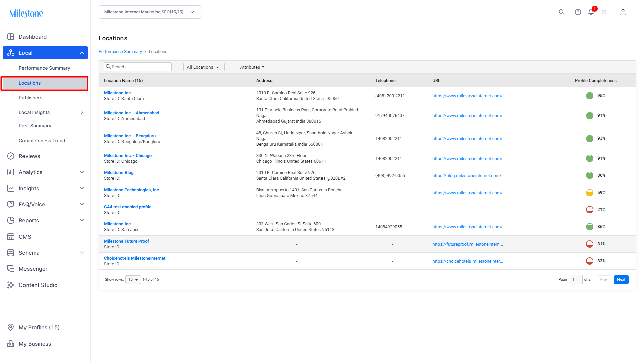Viewport: 644px width, 362px height.
Task: Click the Profile Completeness column header
Action: (596, 81)
